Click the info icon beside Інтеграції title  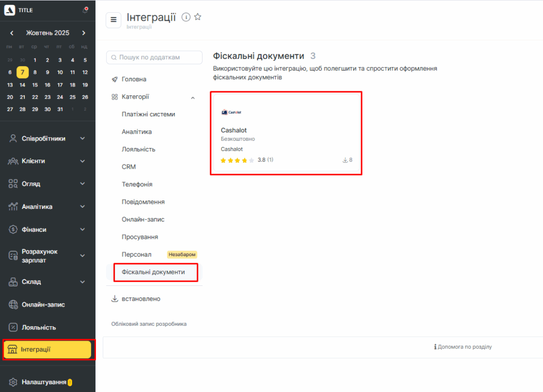click(x=186, y=17)
